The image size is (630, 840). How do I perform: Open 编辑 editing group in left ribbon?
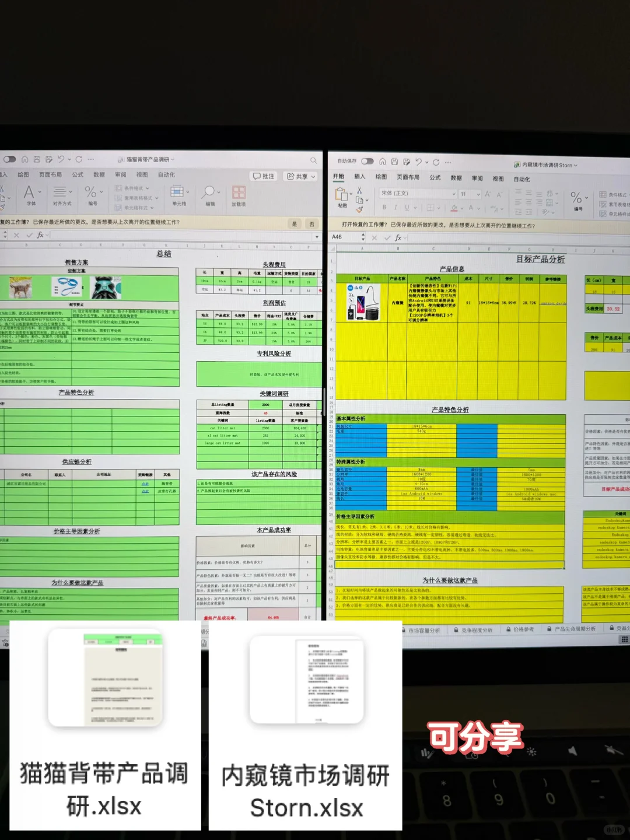210,196
